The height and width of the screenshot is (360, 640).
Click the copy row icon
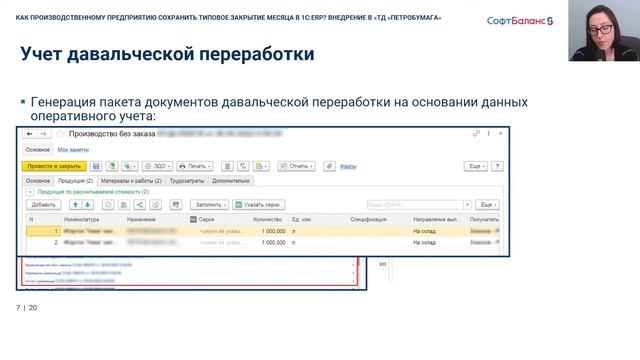(x=108, y=204)
